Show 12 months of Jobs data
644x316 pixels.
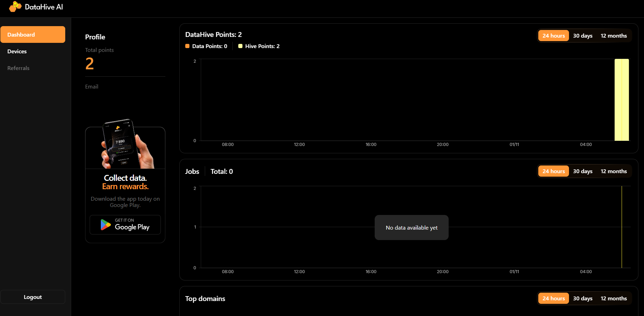[614, 171]
